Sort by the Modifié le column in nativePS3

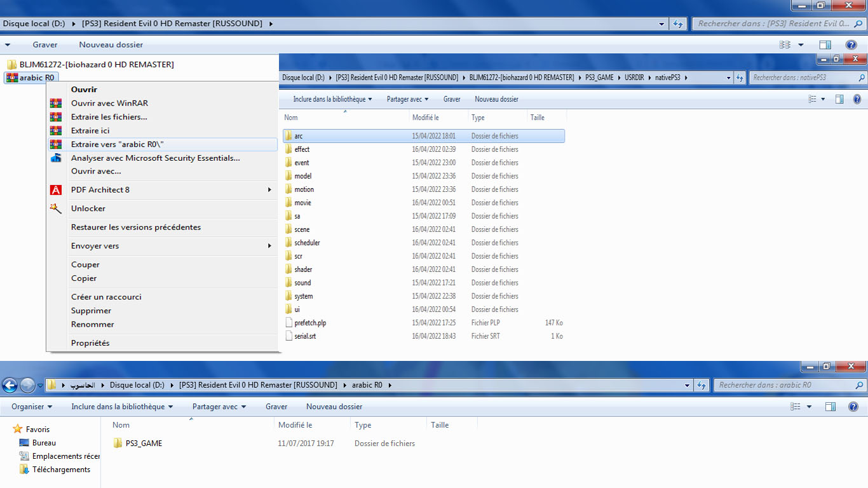tap(425, 118)
